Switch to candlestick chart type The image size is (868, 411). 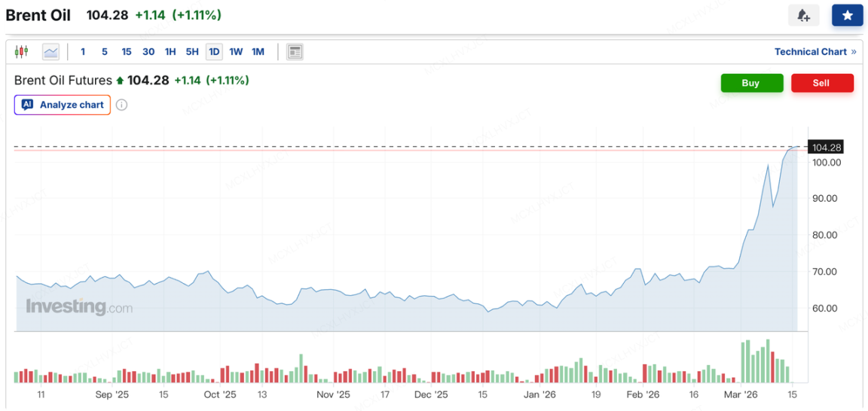pyautogui.click(x=21, y=52)
